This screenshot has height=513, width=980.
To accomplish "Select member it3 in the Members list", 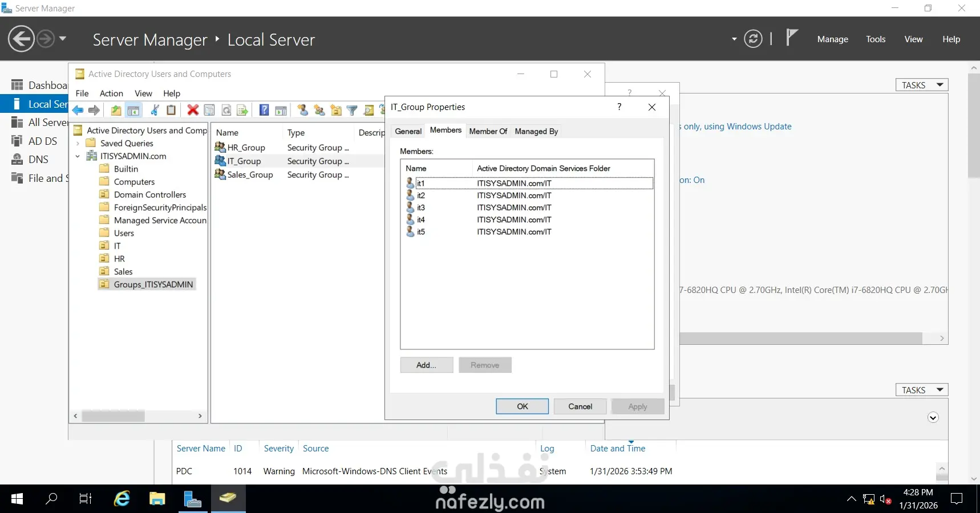I will pyautogui.click(x=421, y=207).
